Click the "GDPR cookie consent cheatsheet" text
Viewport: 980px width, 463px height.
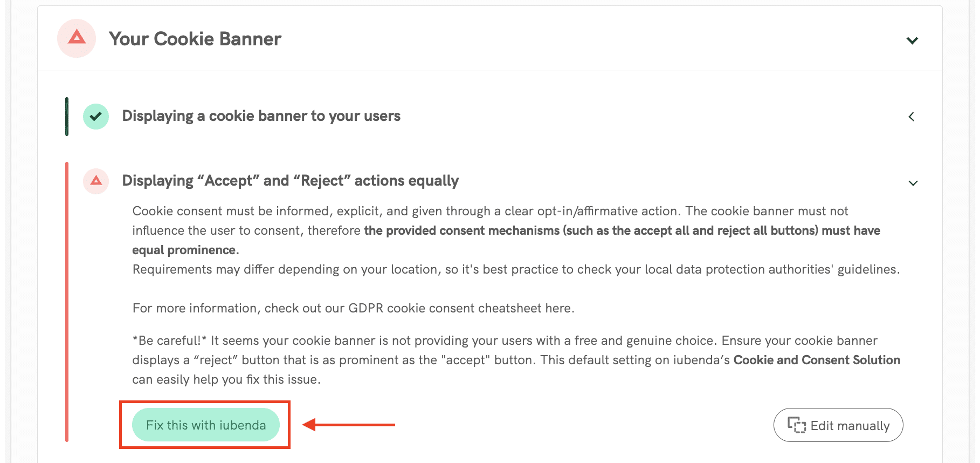(x=445, y=308)
